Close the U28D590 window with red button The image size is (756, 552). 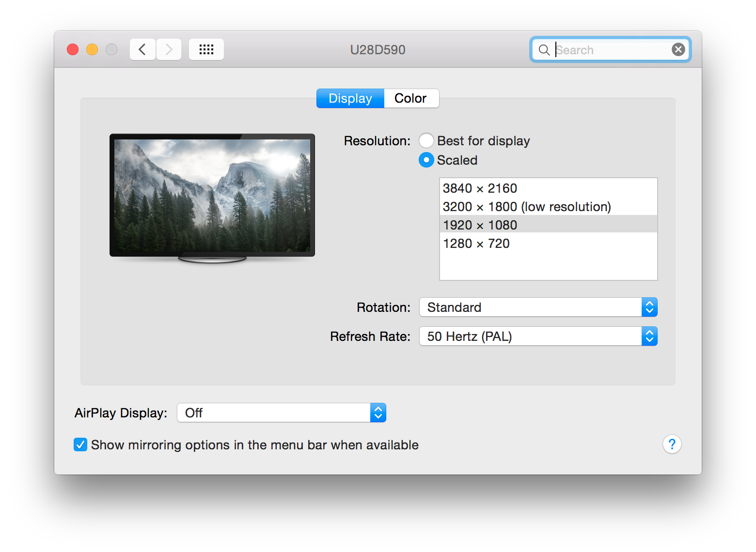pyautogui.click(x=73, y=49)
